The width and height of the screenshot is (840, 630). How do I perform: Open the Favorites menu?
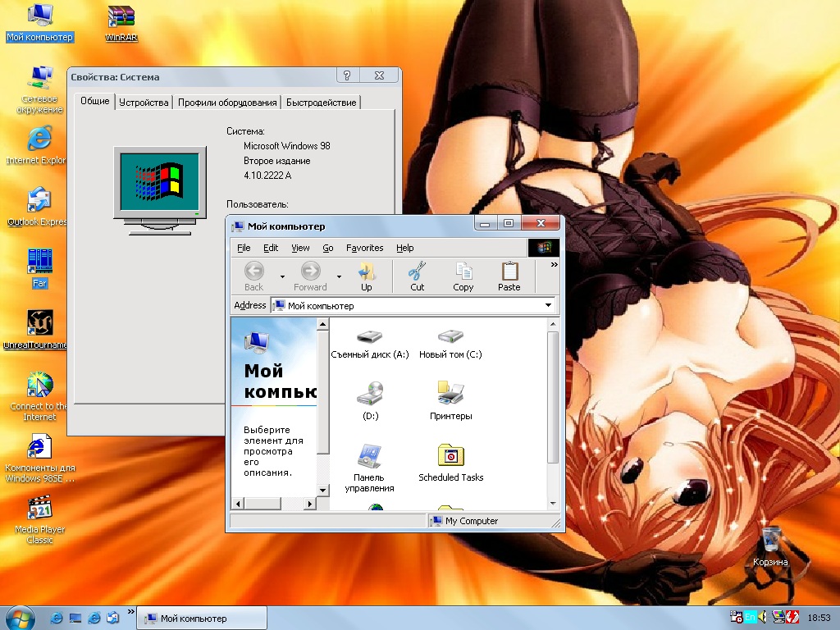coord(364,248)
